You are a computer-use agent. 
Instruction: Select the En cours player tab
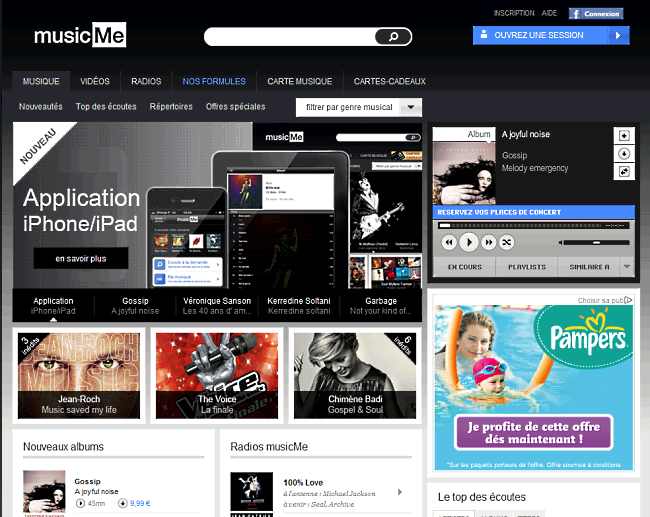tap(465, 267)
